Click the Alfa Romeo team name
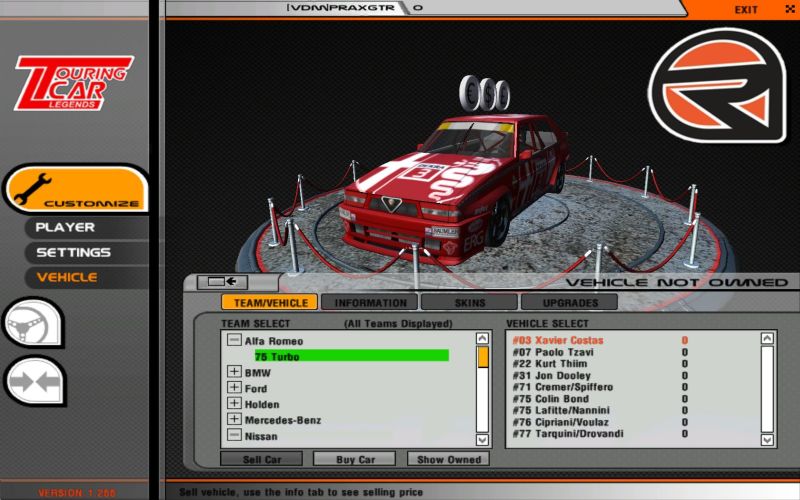Viewport: 800px width, 500px height. pyautogui.click(x=273, y=341)
